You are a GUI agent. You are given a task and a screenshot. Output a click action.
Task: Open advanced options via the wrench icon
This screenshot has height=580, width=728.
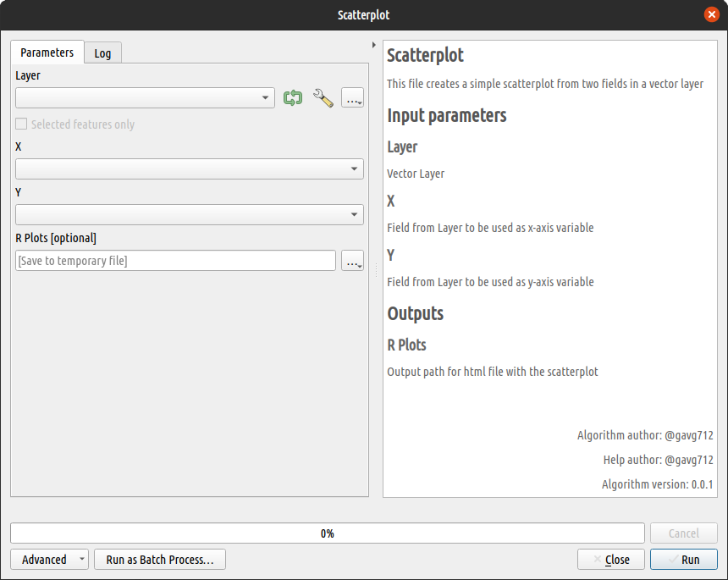coord(323,98)
